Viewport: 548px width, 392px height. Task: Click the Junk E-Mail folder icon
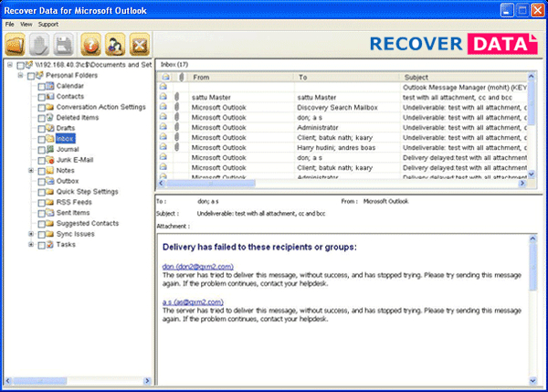(x=50, y=160)
